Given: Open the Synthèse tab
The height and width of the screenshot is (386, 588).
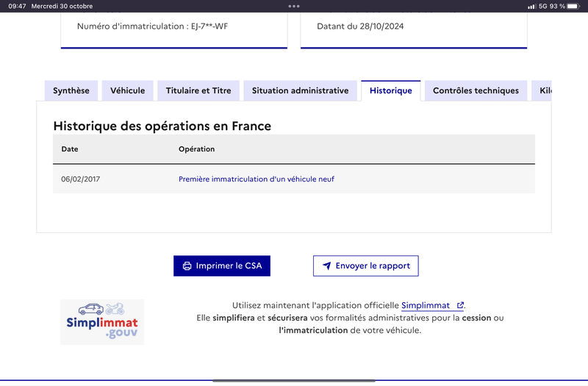Looking at the screenshot, I should (71, 90).
